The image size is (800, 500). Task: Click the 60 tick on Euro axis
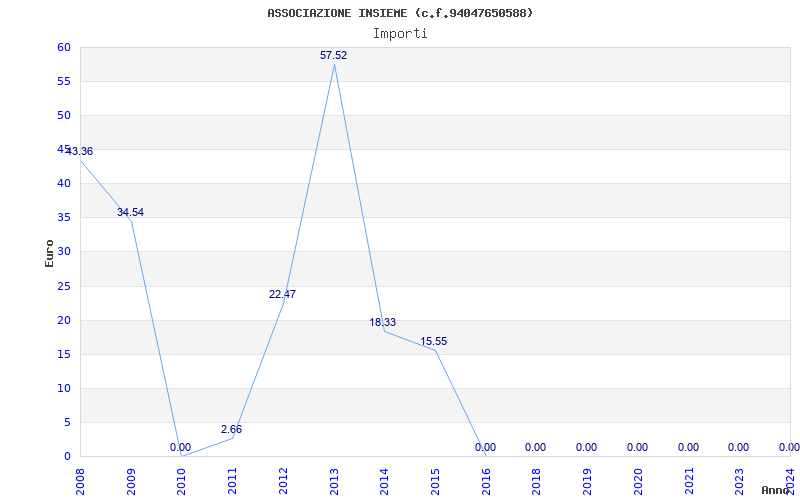[x=64, y=47]
